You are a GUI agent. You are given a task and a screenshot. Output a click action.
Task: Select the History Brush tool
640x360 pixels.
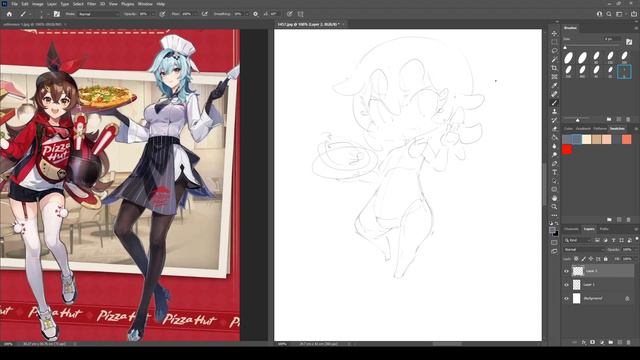pos(554,120)
